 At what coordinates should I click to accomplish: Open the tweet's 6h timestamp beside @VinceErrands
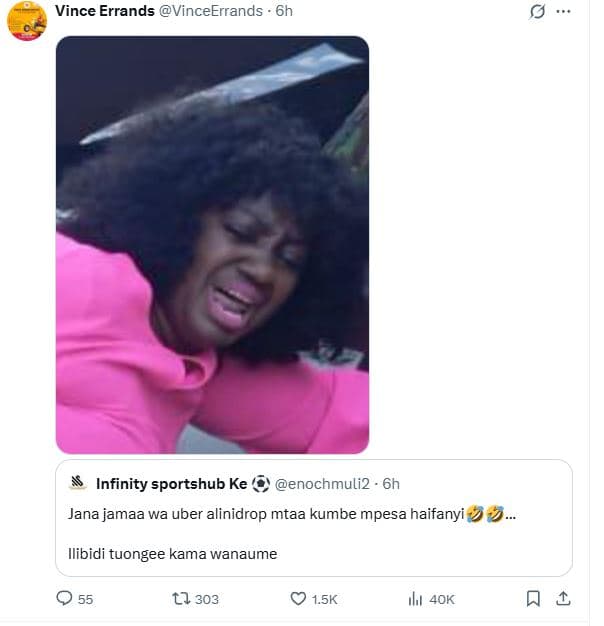point(284,10)
